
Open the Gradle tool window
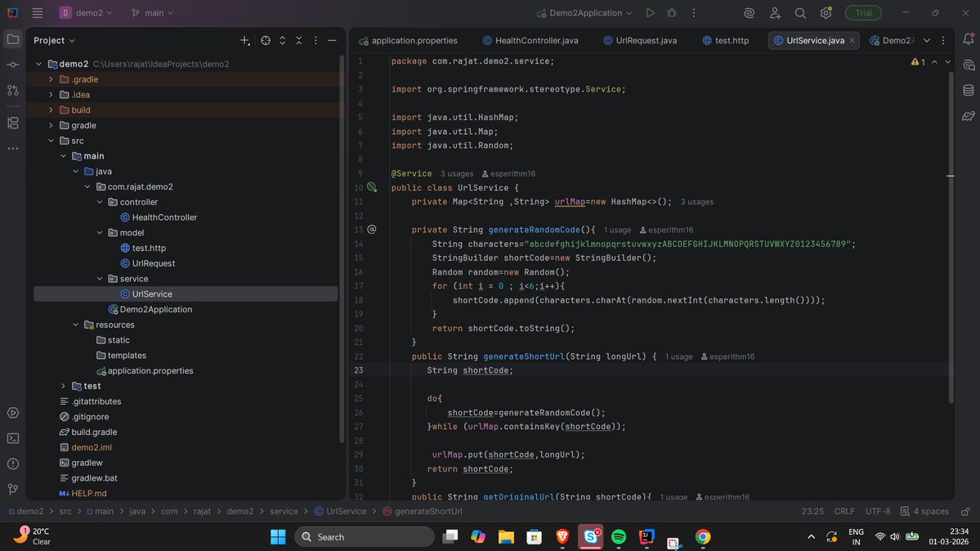pyautogui.click(x=968, y=116)
